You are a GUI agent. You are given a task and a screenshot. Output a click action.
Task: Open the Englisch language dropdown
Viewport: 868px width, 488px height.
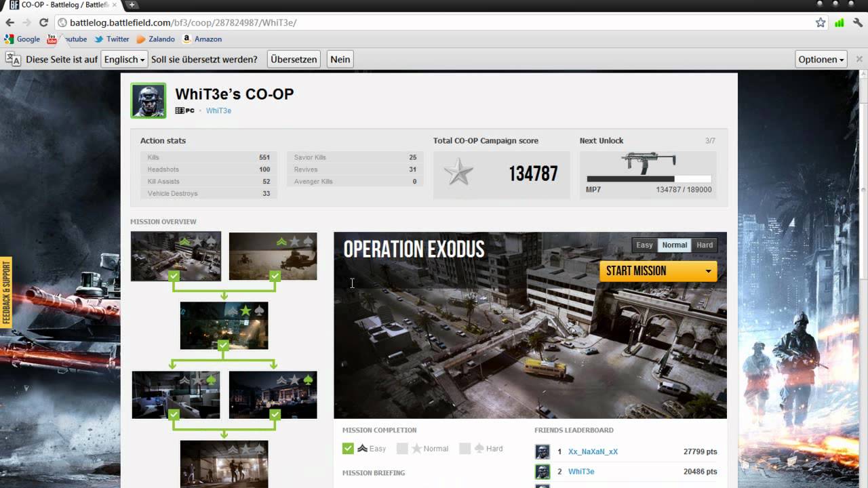pos(124,59)
